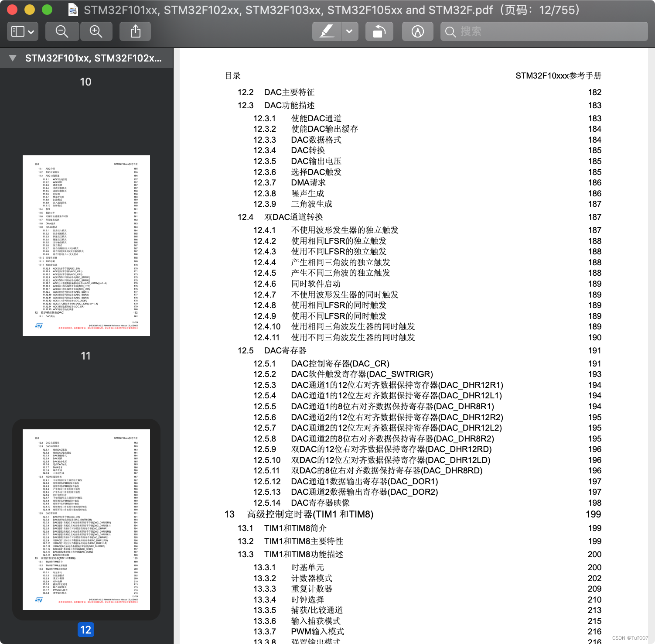This screenshot has height=644, width=655.
Task: Open the Share options
Action: (x=135, y=31)
